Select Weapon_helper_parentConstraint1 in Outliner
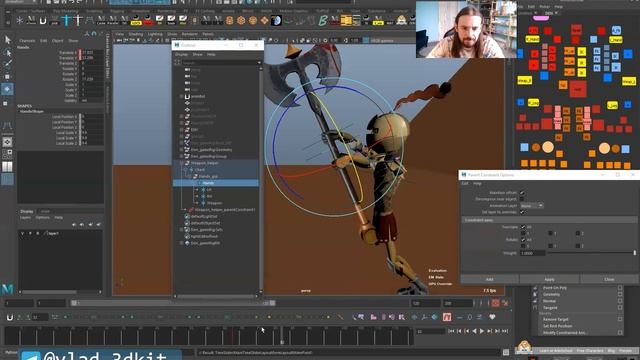640x360 pixels. coord(225,210)
